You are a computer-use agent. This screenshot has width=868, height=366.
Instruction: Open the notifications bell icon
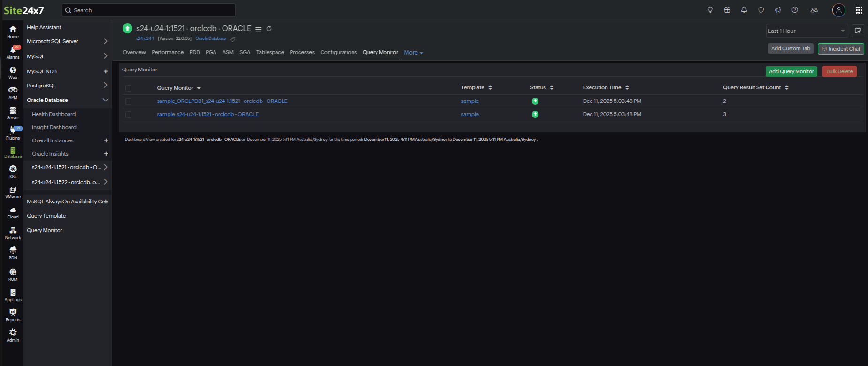coord(744,10)
